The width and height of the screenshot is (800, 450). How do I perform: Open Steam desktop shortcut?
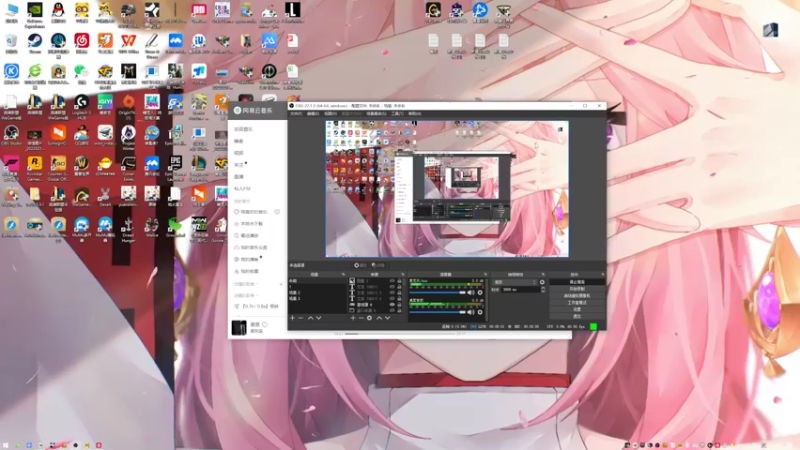(x=35, y=43)
